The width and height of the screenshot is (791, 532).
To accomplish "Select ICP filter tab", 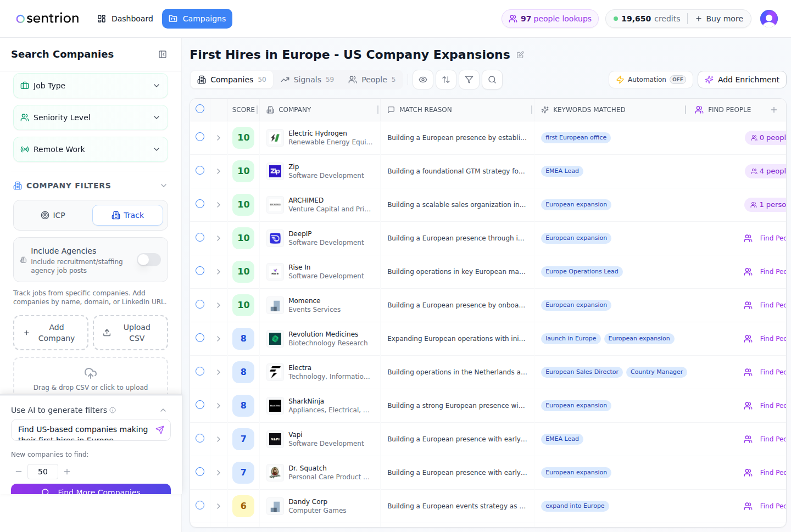I will point(53,215).
